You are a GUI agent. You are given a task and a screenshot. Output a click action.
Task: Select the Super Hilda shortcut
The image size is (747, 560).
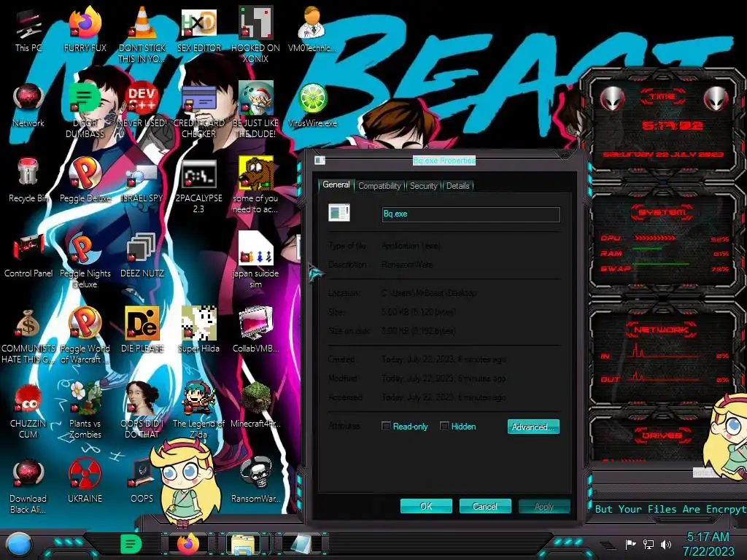tap(199, 330)
